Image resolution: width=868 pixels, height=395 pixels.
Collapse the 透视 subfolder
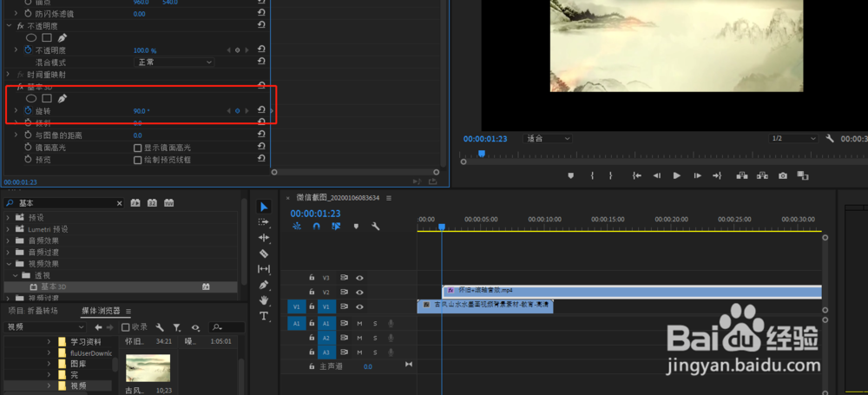(15, 275)
